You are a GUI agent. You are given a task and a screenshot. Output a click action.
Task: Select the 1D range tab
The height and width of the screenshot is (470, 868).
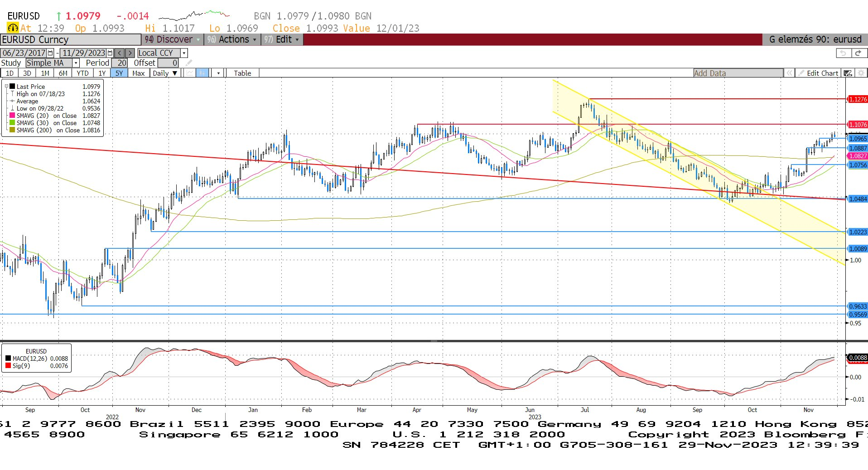click(x=10, y=73)
